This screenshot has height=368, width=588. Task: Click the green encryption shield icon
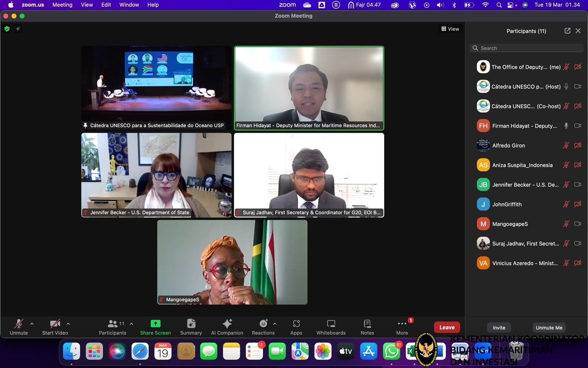pyautogui.click(x=7, y=29)
